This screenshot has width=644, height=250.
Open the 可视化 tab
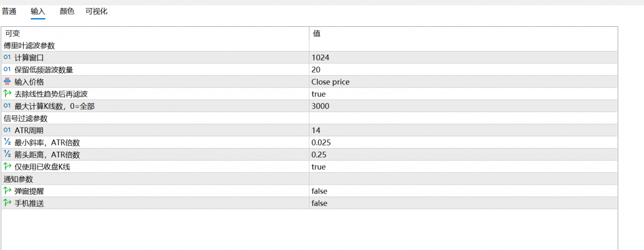click(x=97, y=11)
